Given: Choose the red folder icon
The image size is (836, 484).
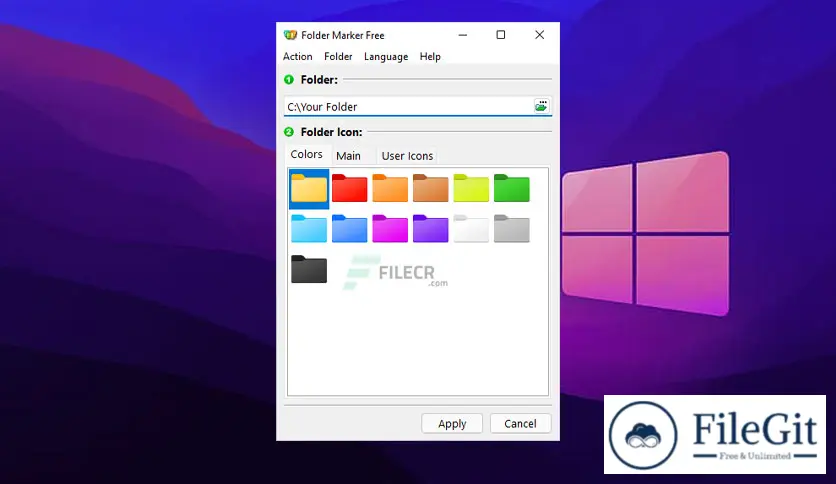Looking at the screenshot, I should [349, 188].
